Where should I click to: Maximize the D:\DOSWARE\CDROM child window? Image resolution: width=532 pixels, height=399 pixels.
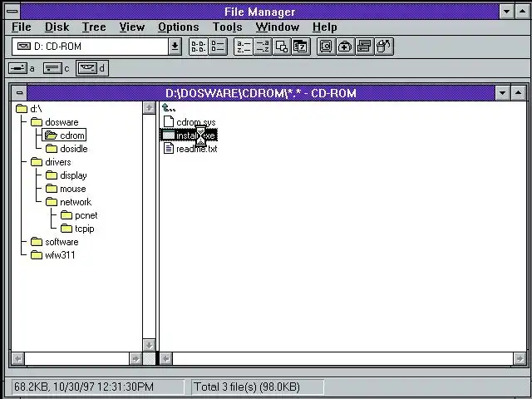[519, 92]
